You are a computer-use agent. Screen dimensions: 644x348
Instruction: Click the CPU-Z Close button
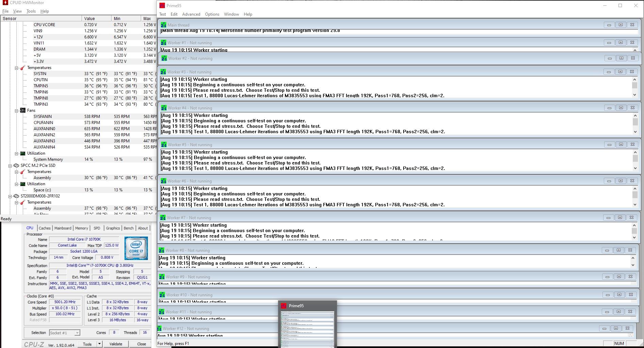(141, 344)
